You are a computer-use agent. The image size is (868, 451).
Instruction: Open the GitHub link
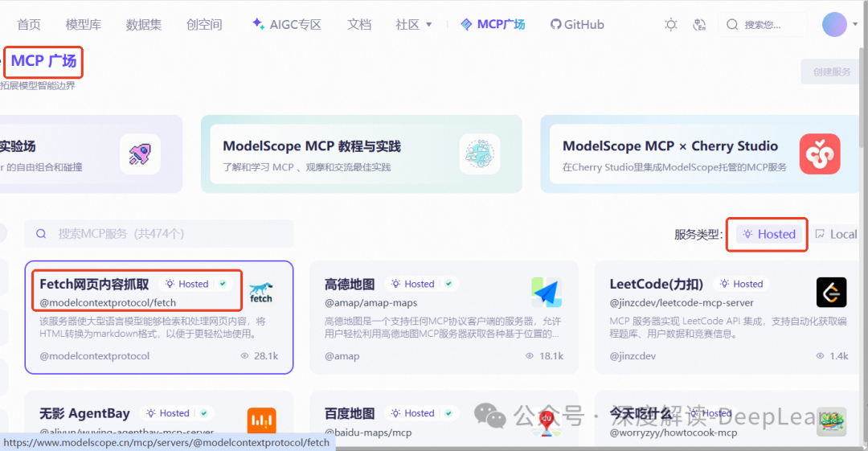point(577,24)
